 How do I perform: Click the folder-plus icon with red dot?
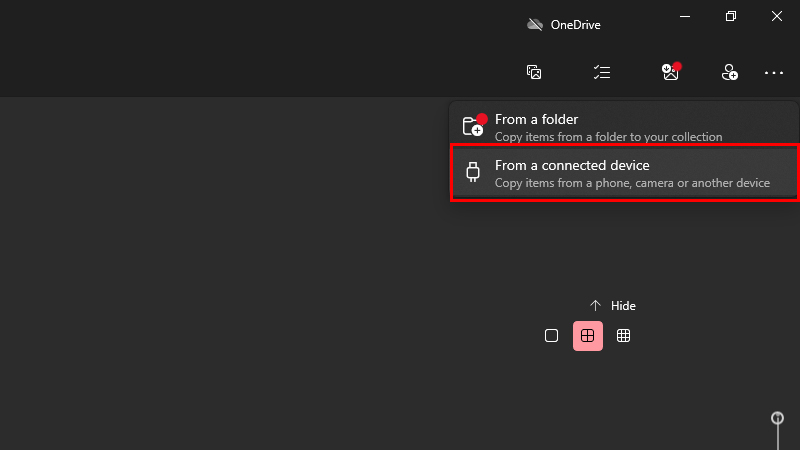[474, 125]
